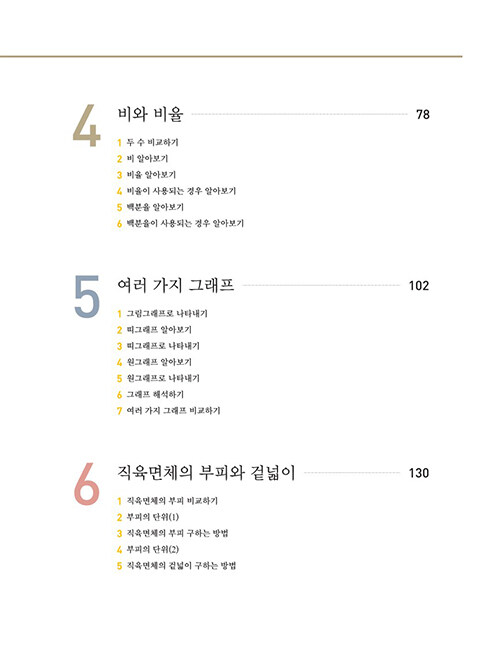
Task: Click entry 부피의 단위(2)
Action: 153,550
